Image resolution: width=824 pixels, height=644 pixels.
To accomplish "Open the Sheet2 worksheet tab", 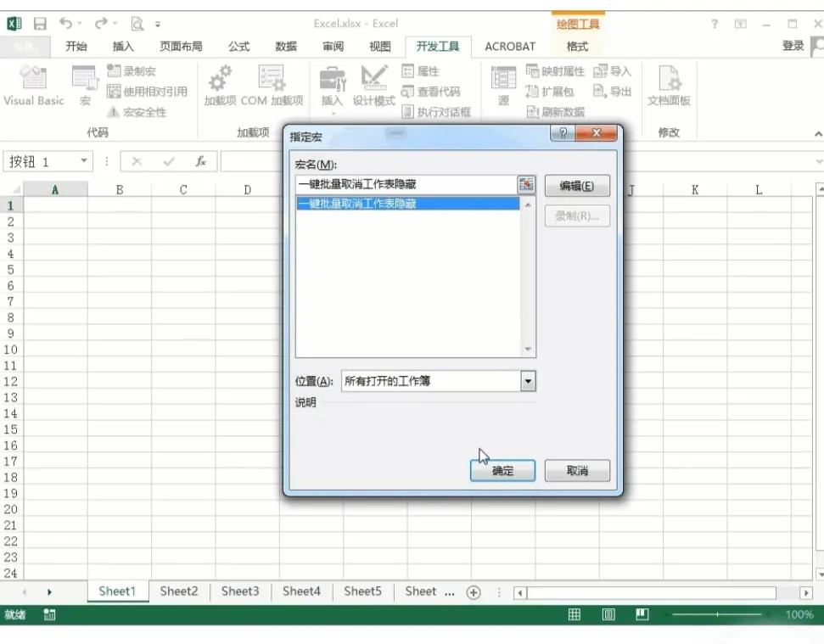I will pos(179,591).
